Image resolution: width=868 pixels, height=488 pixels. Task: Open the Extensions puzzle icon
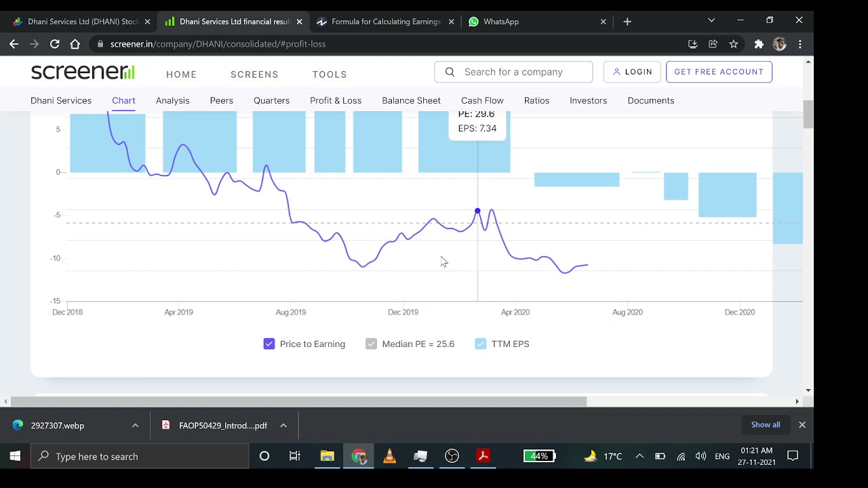click(x=759, y=44)
